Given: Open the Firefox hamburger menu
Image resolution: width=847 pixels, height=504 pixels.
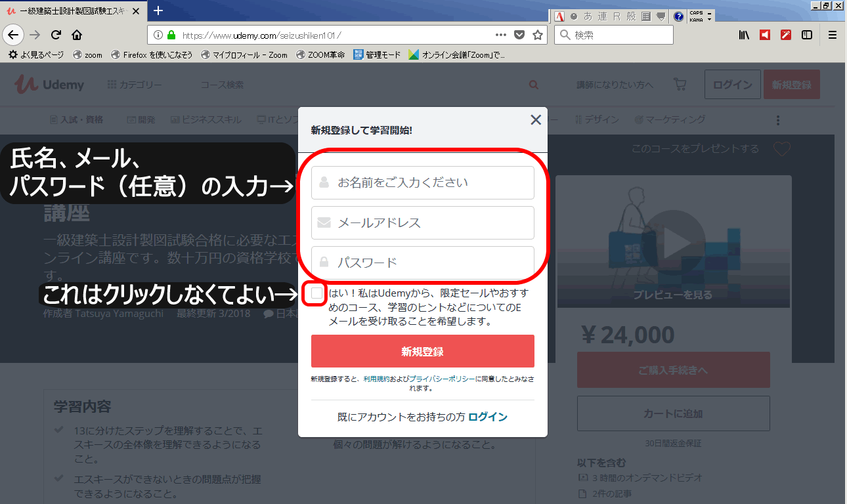Looking at the screenshot, I should (833, 35).
